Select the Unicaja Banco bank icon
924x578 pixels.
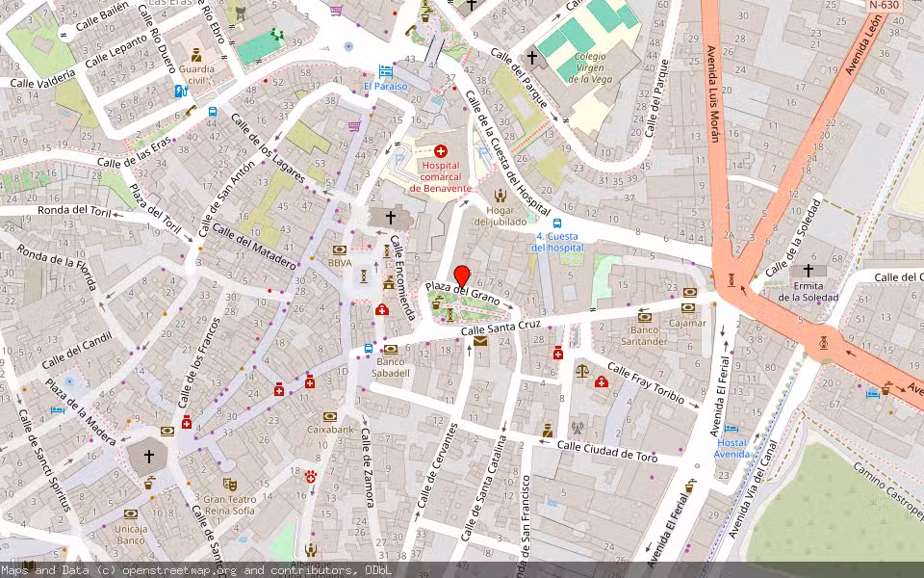coord(131,513)
